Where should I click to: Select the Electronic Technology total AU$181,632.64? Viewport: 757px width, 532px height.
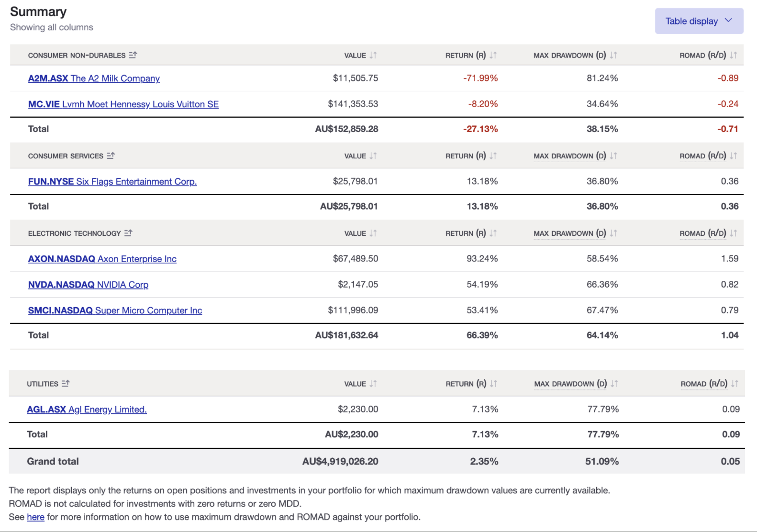pyautogui.click(x=346, y=335)
